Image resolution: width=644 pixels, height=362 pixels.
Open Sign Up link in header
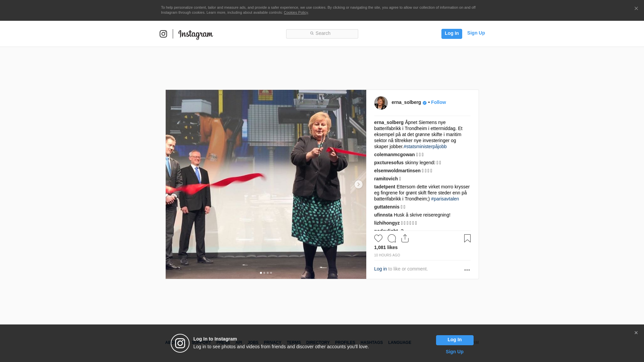pyautogui.click(x=476, y=33)
